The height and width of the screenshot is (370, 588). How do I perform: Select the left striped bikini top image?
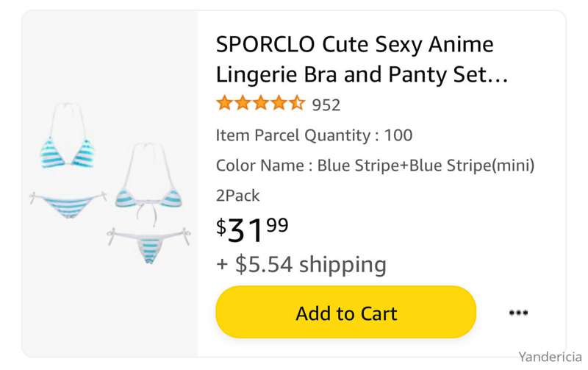(x=68, y=136)
